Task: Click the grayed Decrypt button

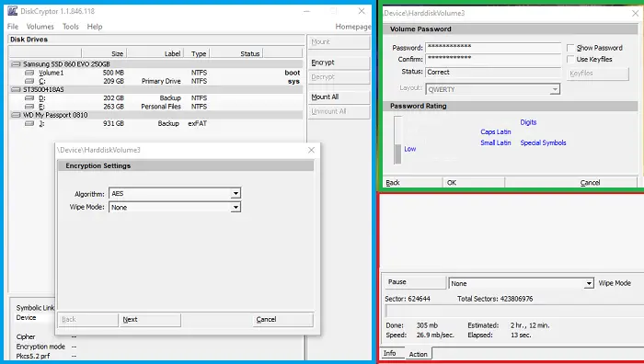Action: pyautogui.click(x=339, y=77)
